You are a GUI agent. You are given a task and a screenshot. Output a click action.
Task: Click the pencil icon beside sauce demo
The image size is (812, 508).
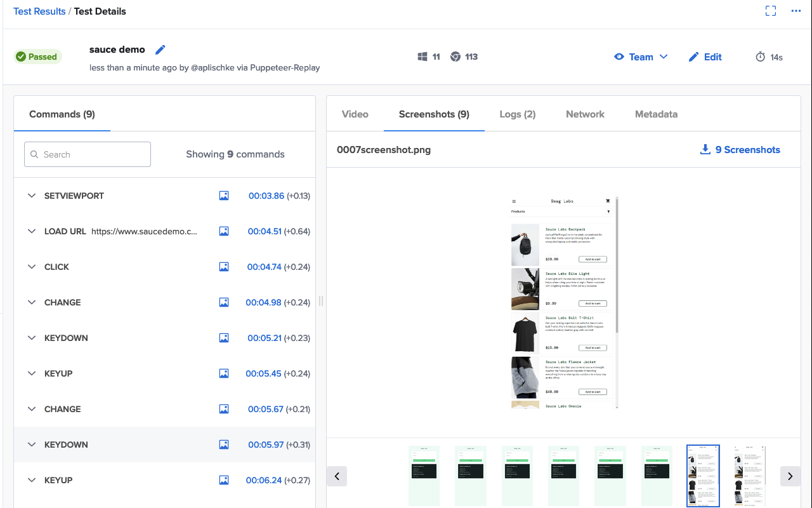pos(160,50)
